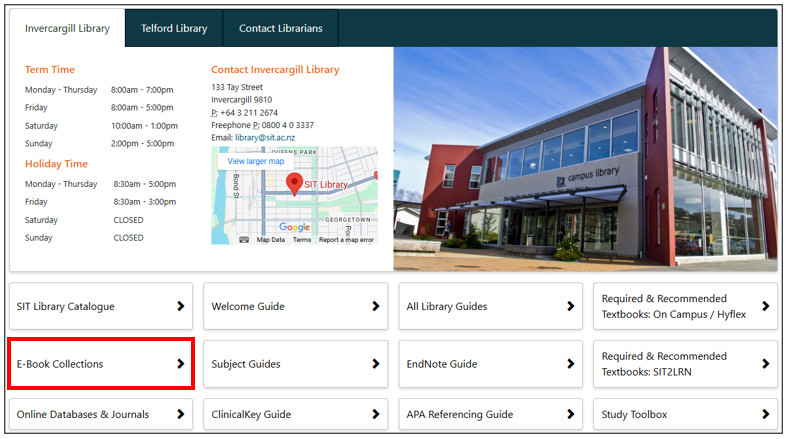The width and height of the screenshot is (787, 439).
Task: Click Report a map error link
Action: pos(346,240)
